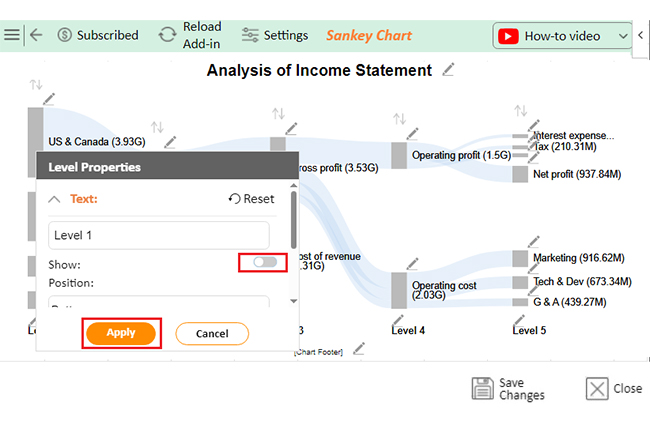Image resolution: width=650 pixels, height=421 pixels.
Task: Expand the How-to video dropdown arrow
Action: (x=623, y=36)
